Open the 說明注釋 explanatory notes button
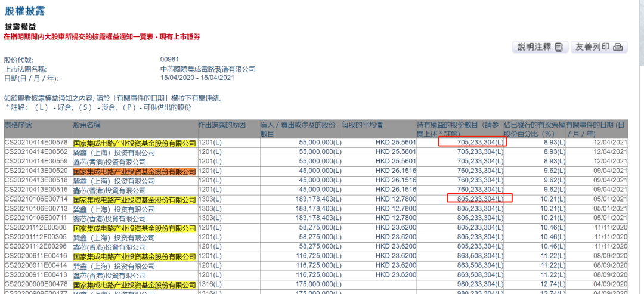Viewport: 644px width, 294px height. point(540,47)
